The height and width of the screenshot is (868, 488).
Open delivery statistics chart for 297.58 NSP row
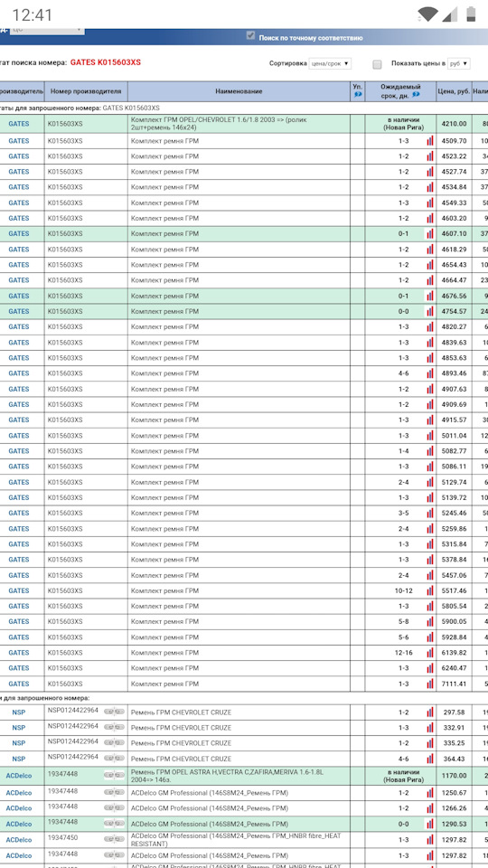point(430,712)
